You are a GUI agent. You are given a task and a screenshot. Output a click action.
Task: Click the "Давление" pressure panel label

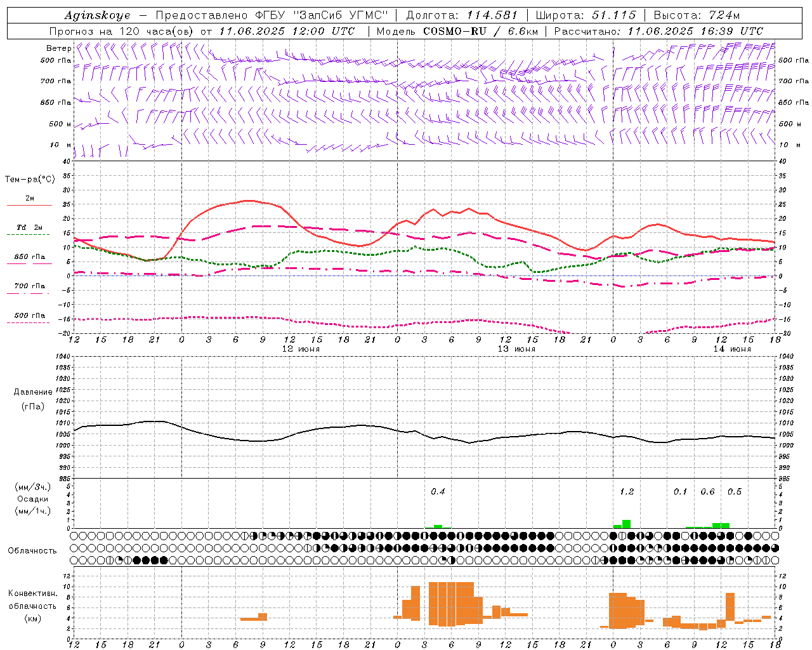[x=33, y=392]
